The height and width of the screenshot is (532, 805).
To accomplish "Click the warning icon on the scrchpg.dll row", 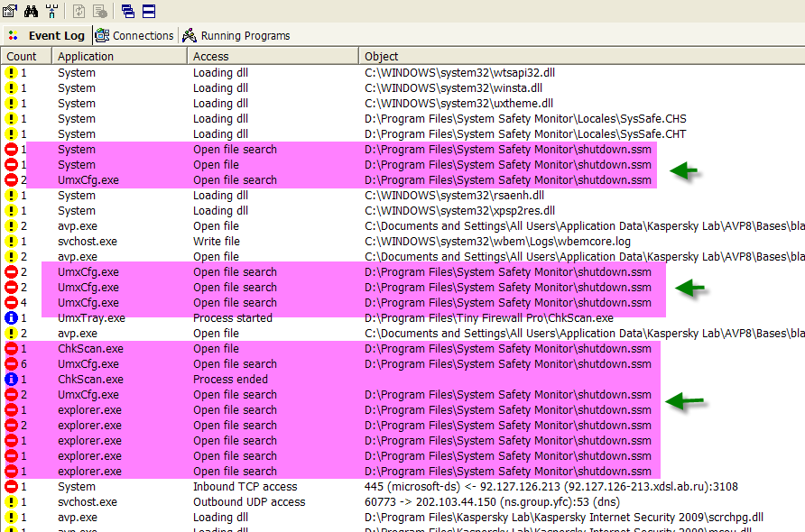I will (x=11, y=518).
